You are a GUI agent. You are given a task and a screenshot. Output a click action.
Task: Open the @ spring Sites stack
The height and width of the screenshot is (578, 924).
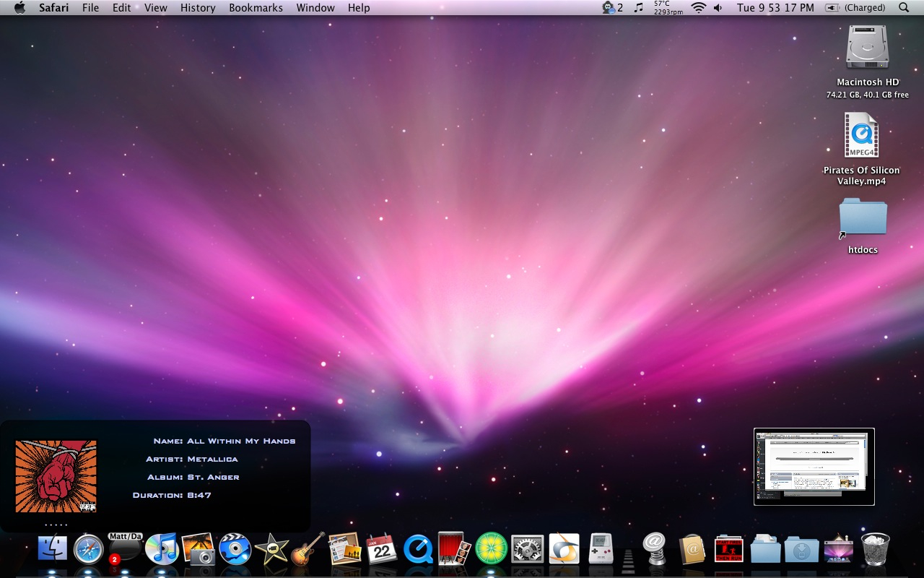(x=654, y=549)
